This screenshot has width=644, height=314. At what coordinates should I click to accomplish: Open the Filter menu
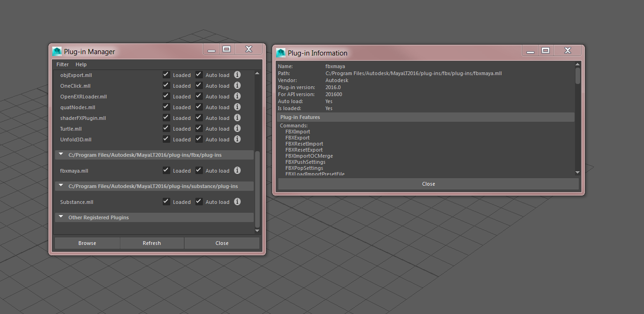coord(62,64)
